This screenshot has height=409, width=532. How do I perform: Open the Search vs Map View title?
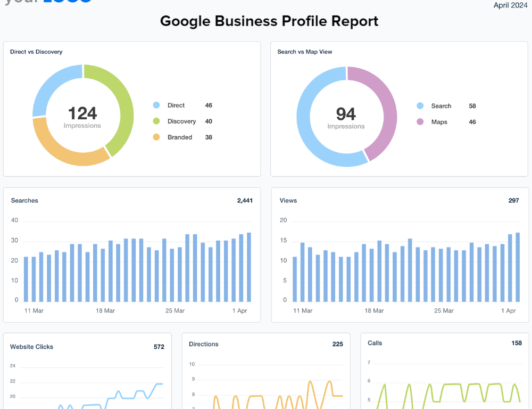point(305,52)
